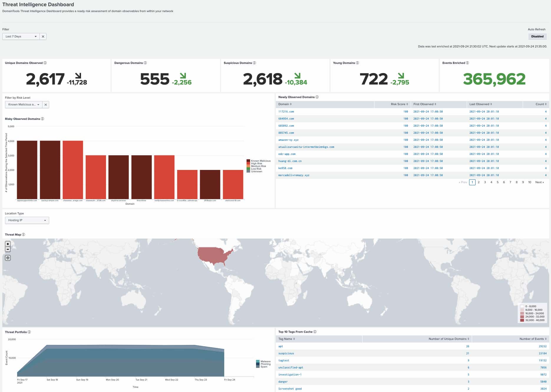551x392 pixels.
Task: Click the appleupportchile.com bar in chart
Action: click(27, 170)
